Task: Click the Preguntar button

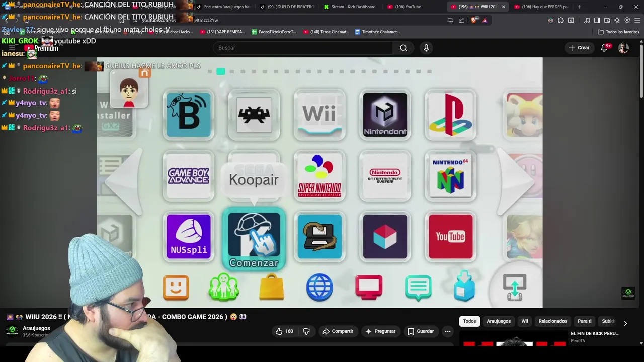Action: pyautogui.click(x=380, y=331)
